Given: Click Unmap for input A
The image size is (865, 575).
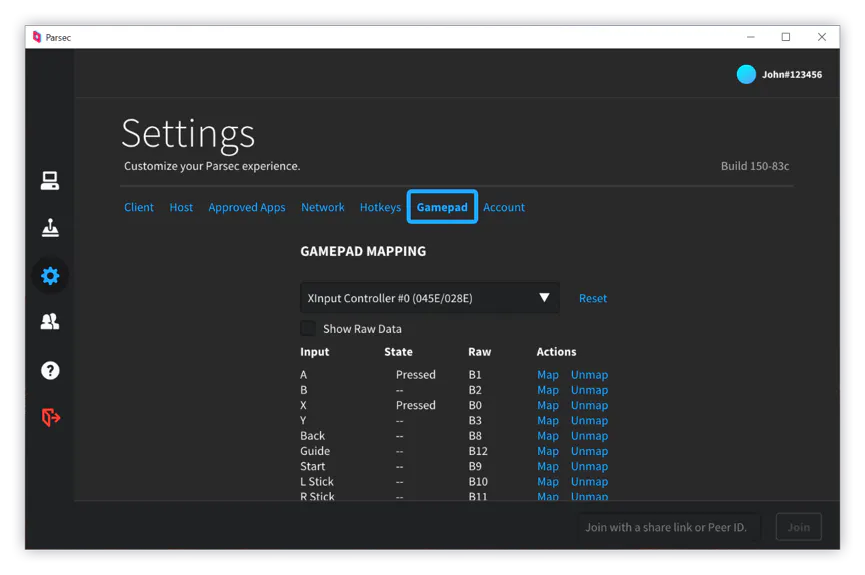Looking at the screenshot, I should [x=589, y=375].
